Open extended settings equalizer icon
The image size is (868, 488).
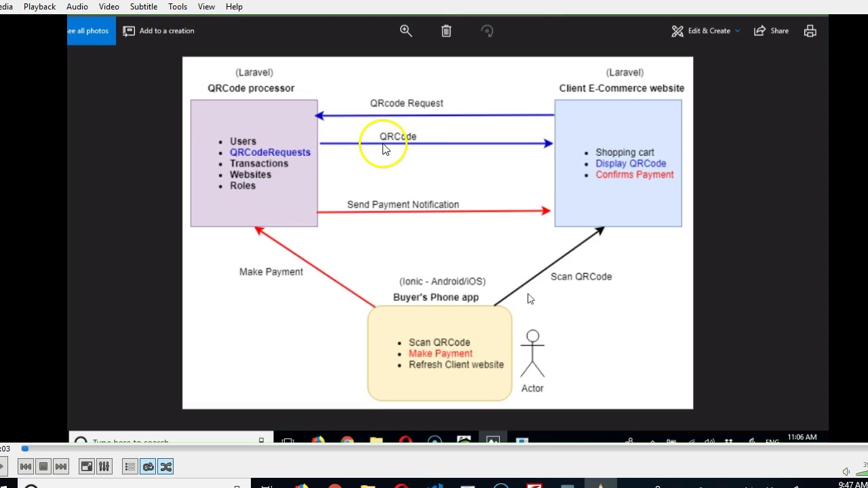coord(104,466)
